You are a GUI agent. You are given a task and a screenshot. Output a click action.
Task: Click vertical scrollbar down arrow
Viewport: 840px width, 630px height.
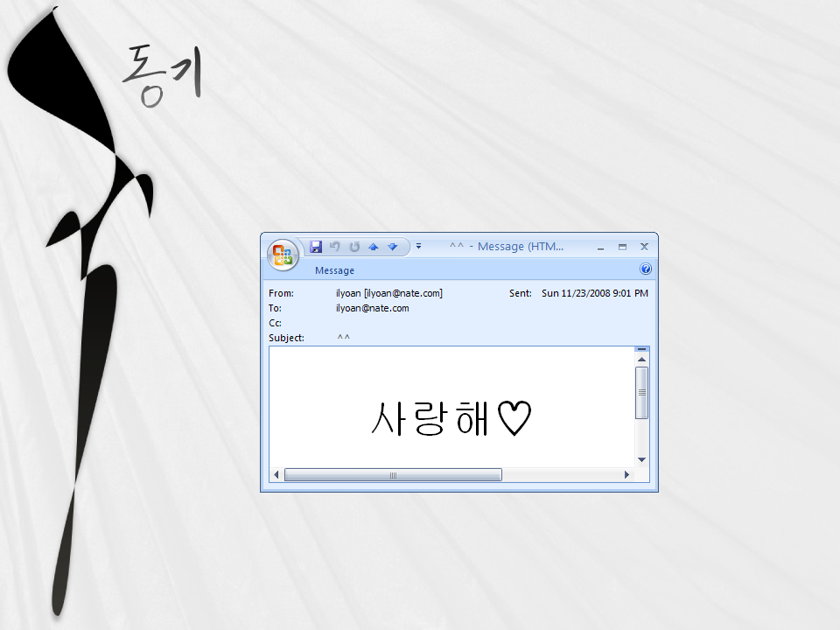click(x=641, y=460)
